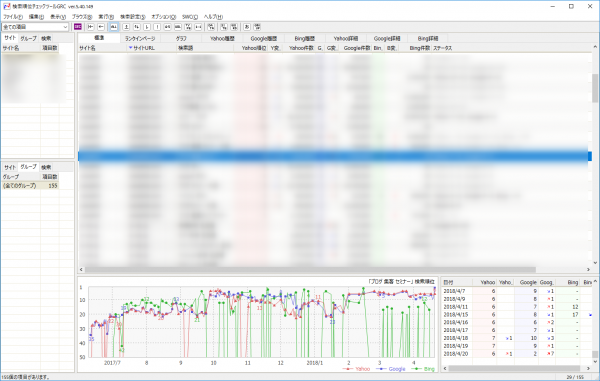Switch to the Google履歴 tab
The width and height of the screenshot is (600, 381).
pos(263,38)
